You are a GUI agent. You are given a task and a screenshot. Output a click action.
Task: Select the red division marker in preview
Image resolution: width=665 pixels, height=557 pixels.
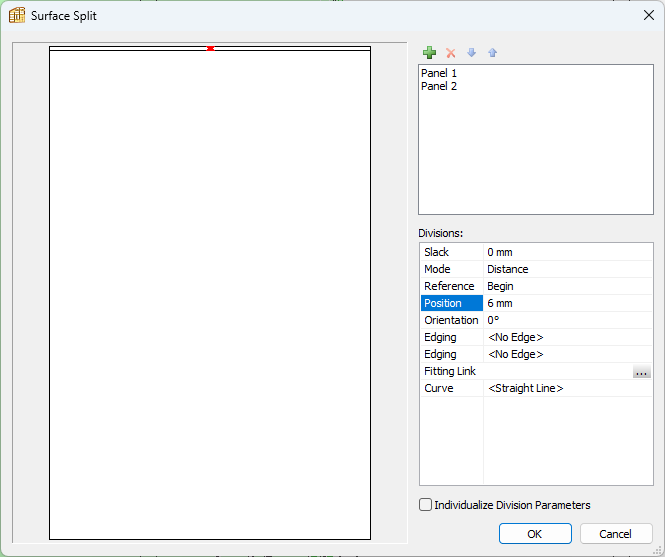click(x=210, y=49)
